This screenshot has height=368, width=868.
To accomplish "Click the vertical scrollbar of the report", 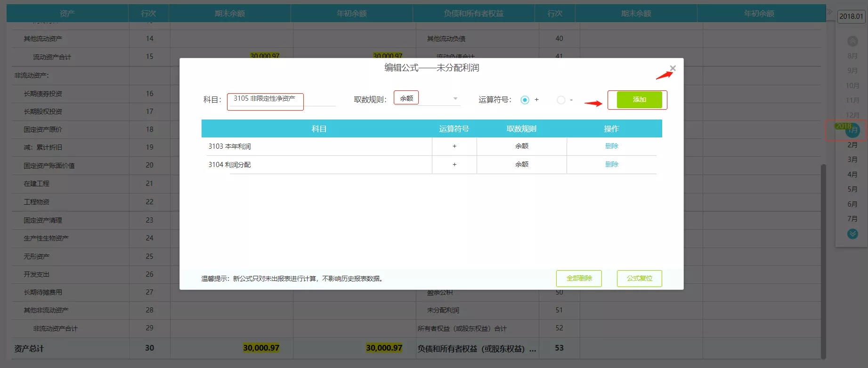I will 823,261.
